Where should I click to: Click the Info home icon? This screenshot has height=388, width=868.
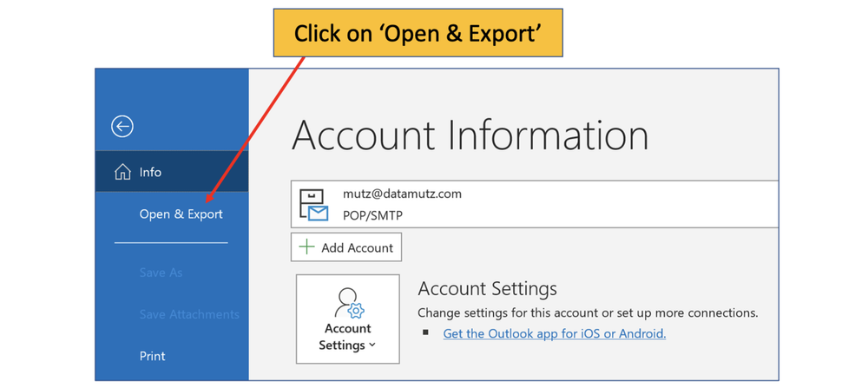(x=122, y=173)
